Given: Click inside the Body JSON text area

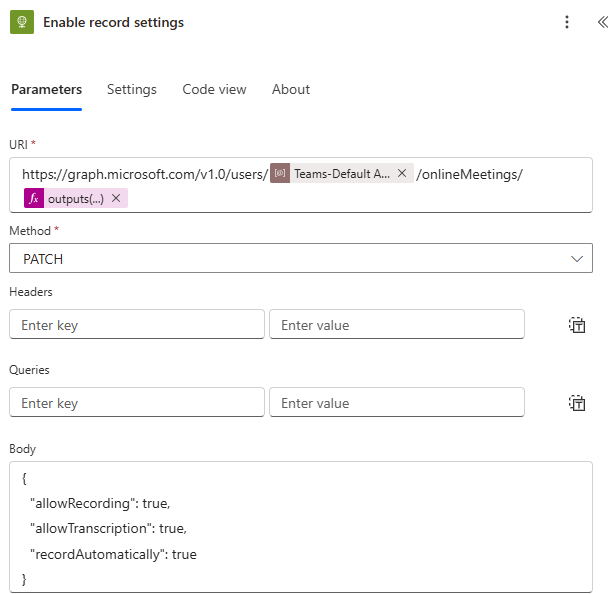Looking at the screenshot, I should pos(300,527).
